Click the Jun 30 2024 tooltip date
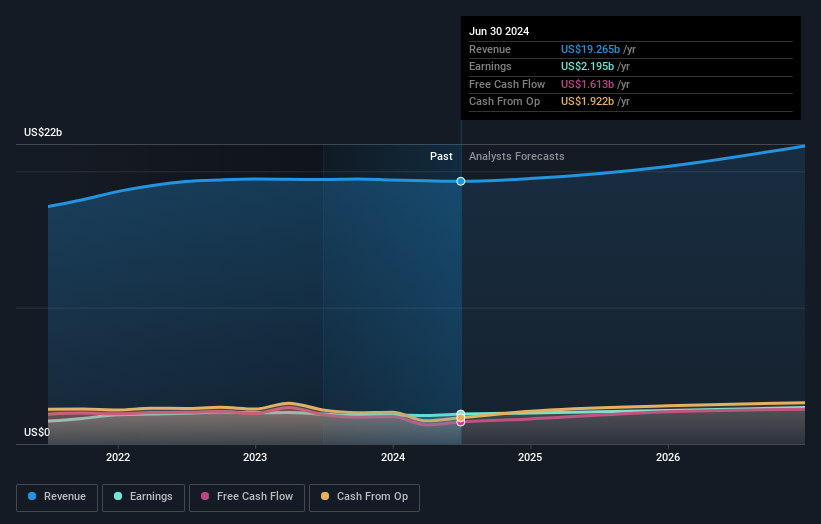821x524 pixels. pyautogui.click(x=499, y=31)
